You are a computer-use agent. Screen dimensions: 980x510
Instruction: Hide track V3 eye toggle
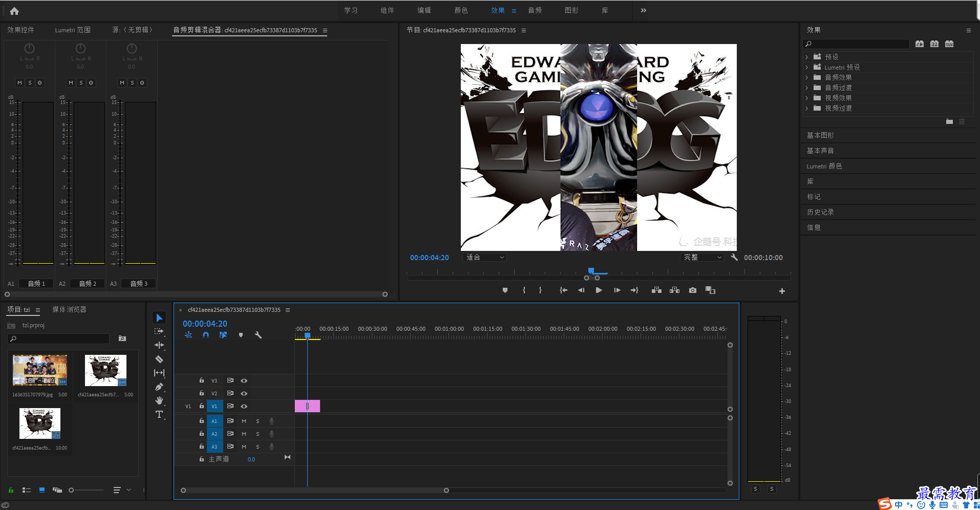click(244, 380)
